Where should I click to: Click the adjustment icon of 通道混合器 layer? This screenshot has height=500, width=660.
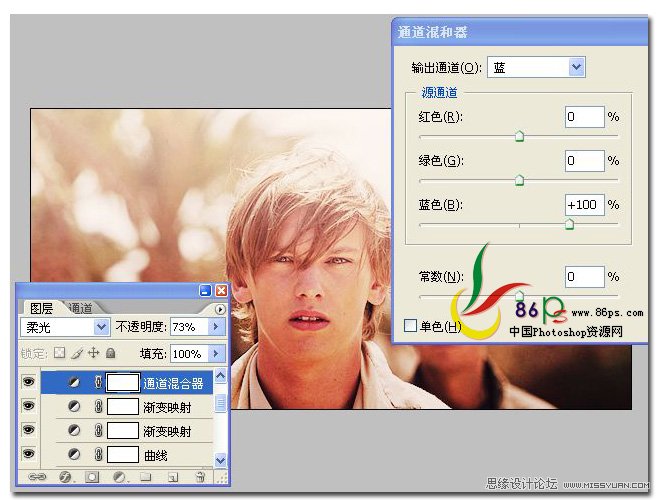[74, 382]
